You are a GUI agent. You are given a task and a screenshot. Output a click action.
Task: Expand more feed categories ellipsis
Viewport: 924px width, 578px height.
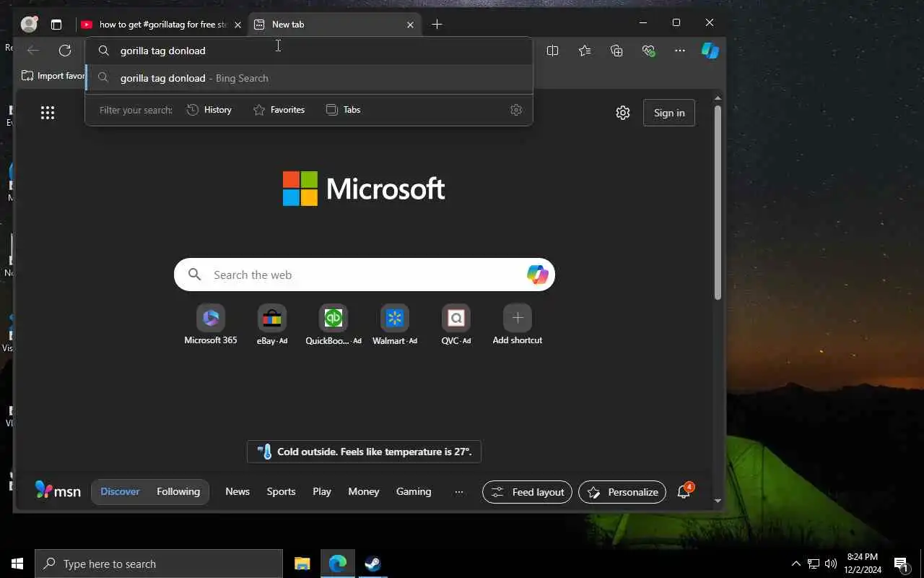(x=459, y=492)
